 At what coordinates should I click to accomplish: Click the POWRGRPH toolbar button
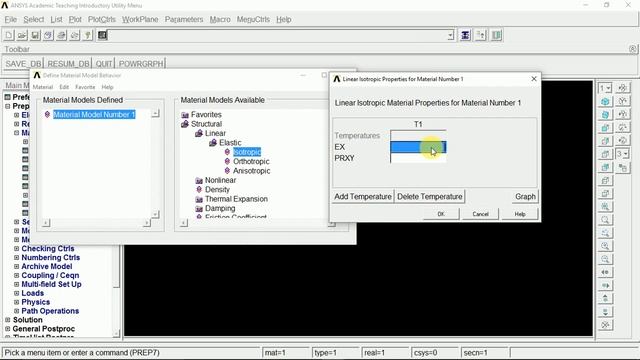(x=141, y=64)
